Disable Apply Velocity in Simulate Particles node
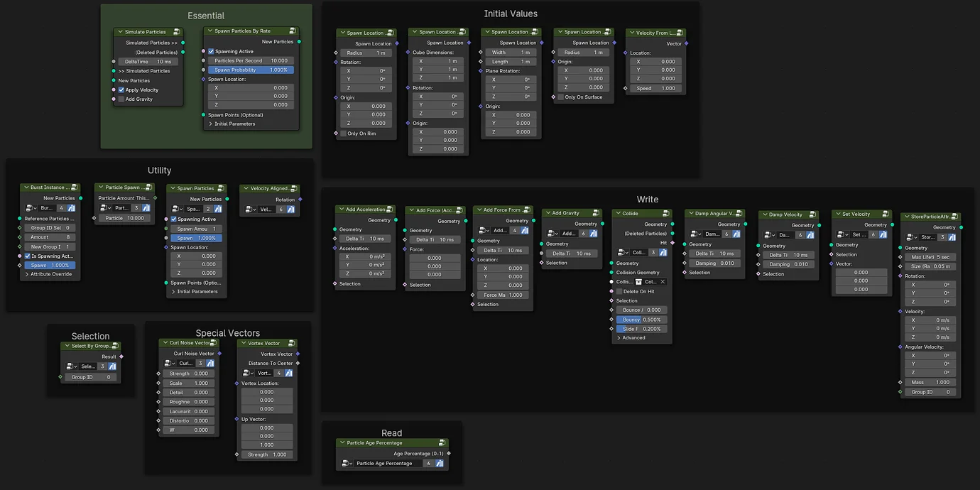The width and height of the screenshot is (980, 490). point(120,89)
